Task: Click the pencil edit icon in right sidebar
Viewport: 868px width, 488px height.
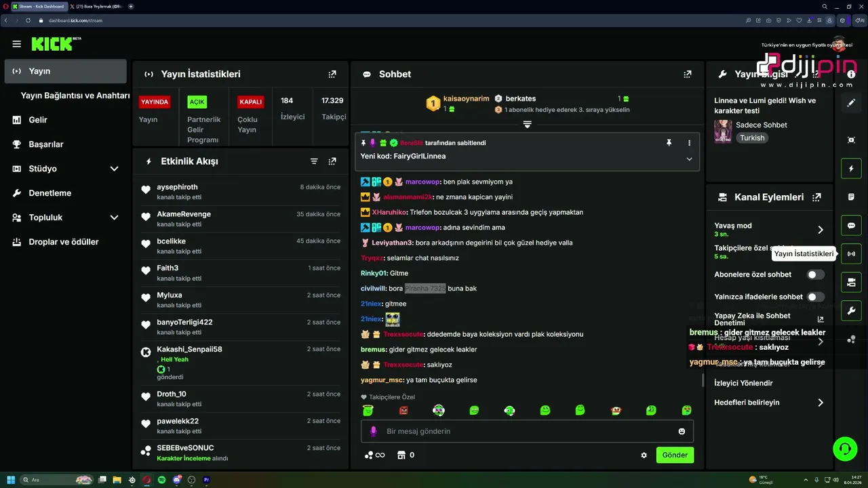Action: point(851,103)
